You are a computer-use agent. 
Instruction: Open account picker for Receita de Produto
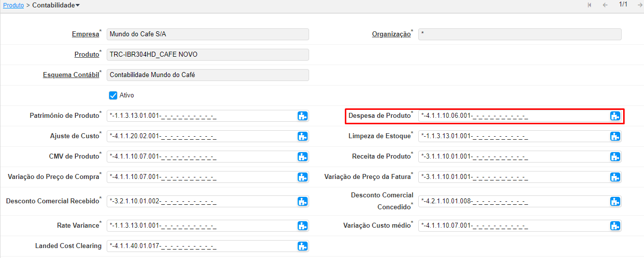pyautogui.click(x=615, y=157)
